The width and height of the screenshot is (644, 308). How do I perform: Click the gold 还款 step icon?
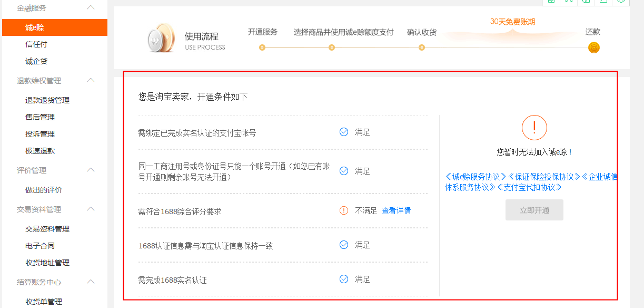point(594,48)
